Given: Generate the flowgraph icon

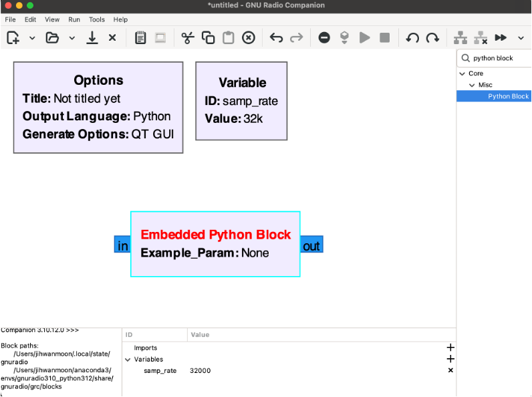Looking at the screenshot, I should coord(344,37).
